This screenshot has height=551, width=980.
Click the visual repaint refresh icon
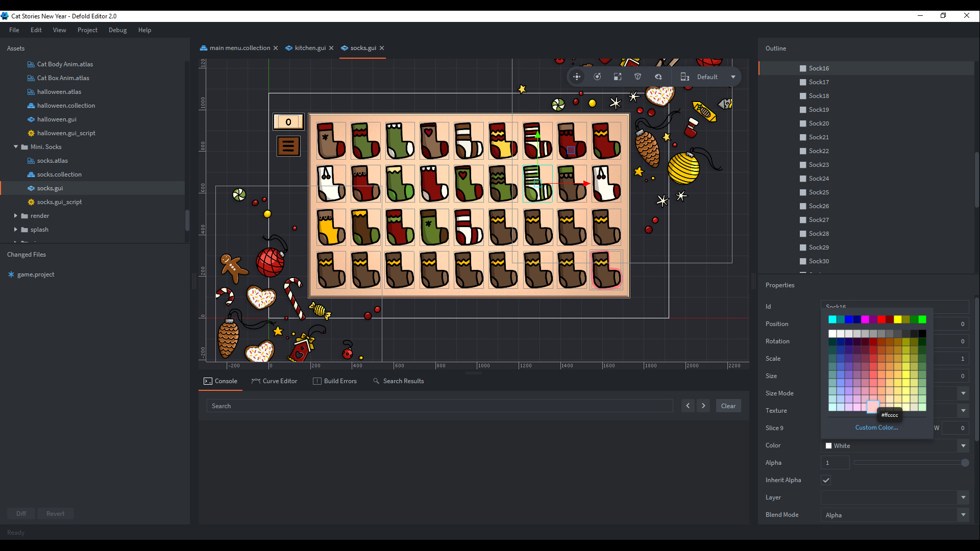pyautogui.click(x=658, y=77)
